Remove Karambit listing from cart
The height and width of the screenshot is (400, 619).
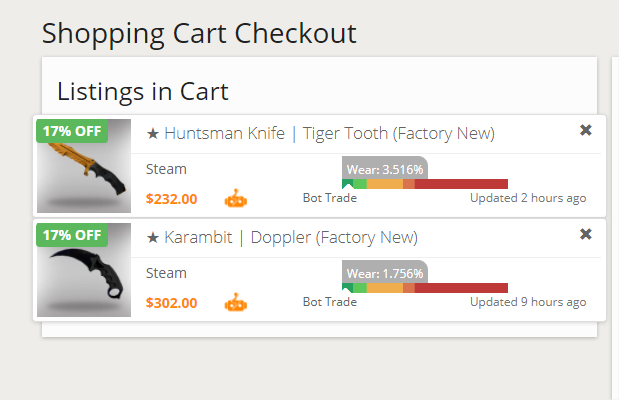click(x=586, y=234)
